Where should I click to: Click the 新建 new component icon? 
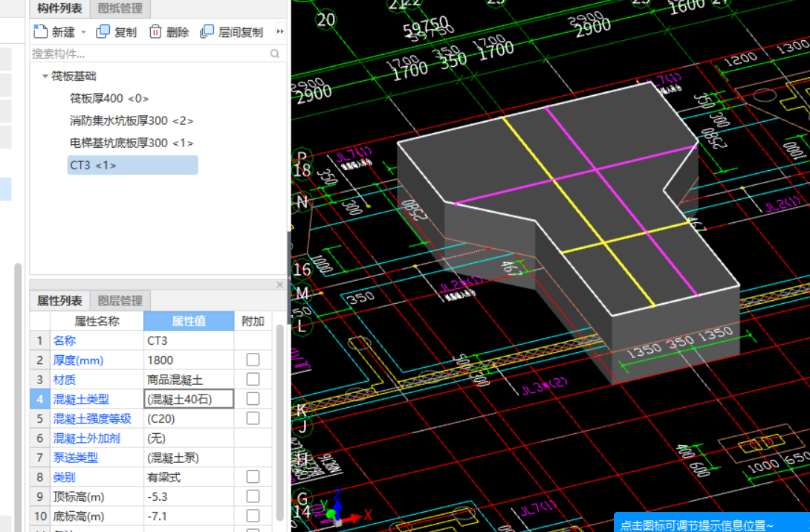click(40, 31)
